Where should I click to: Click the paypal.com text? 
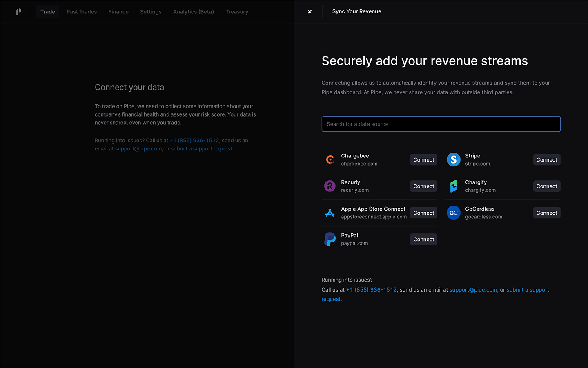354,243
